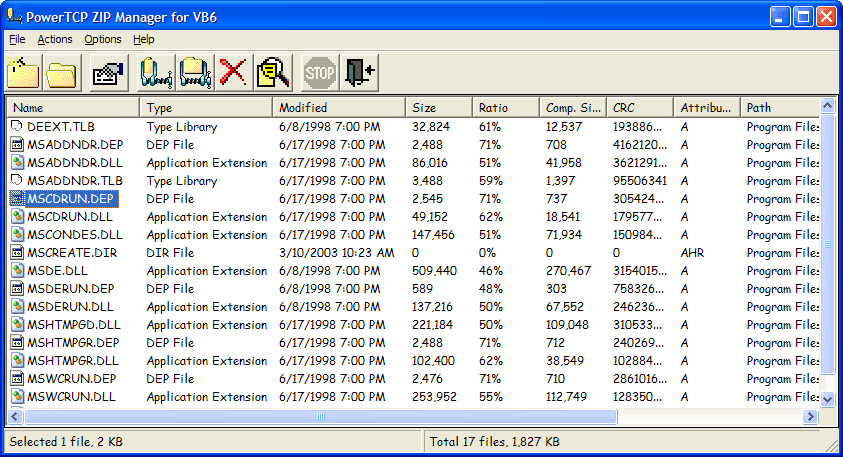This screenshot has height=457, width=843.
Task: Click the exit door toolbar icon
Action: (x=360, y=73)
